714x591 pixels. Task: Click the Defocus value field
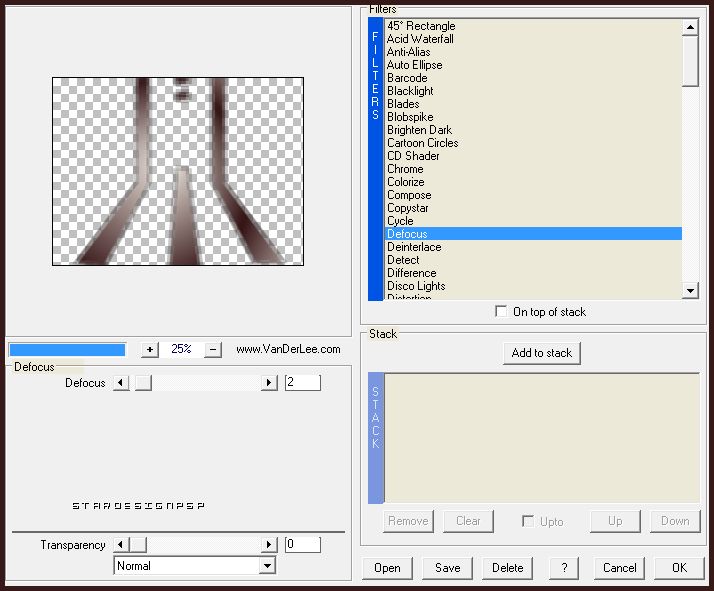tap(303, 382)
